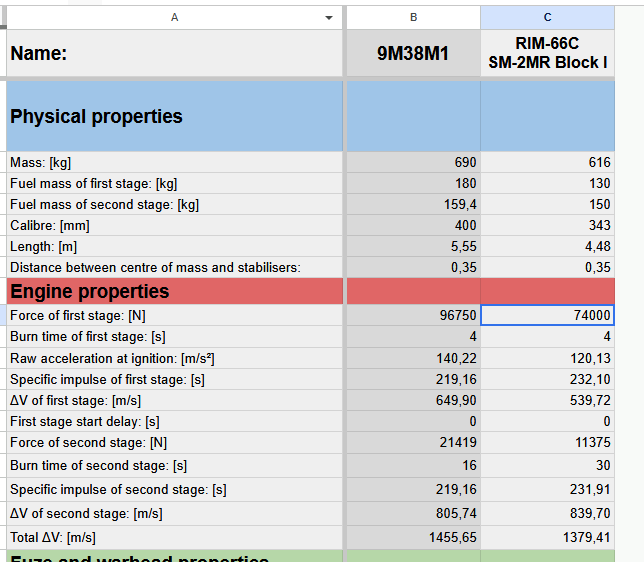This screenshot has width=644, height=562.
Task: Select 0,35 stabiliser distance in column C
Action: pyautogui.click(x=547, y=267)
